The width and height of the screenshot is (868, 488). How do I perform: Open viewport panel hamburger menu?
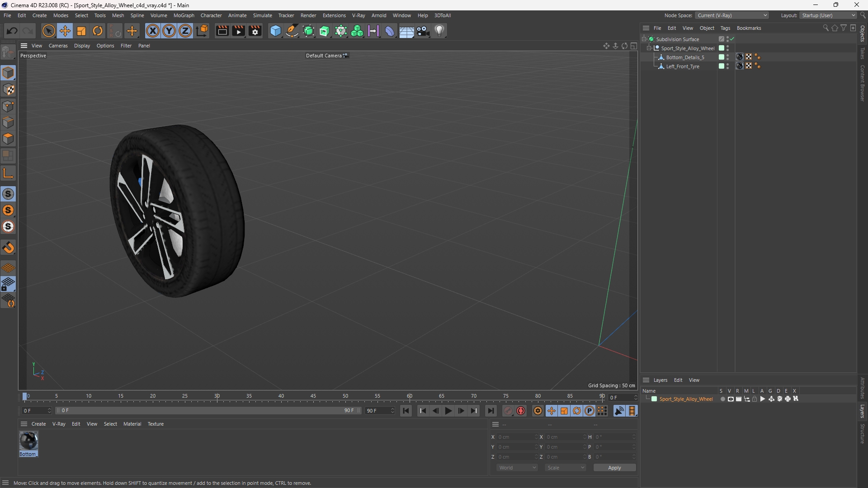click(x=24, y=46)
